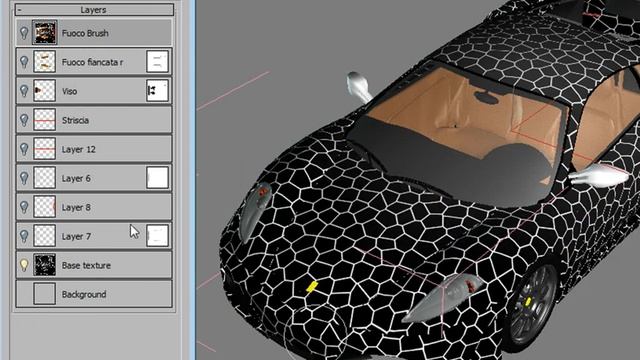This screenshot has width=640, height=360.
Task: Collapse the Layers panel with minus button
Action: pos(20,10)
